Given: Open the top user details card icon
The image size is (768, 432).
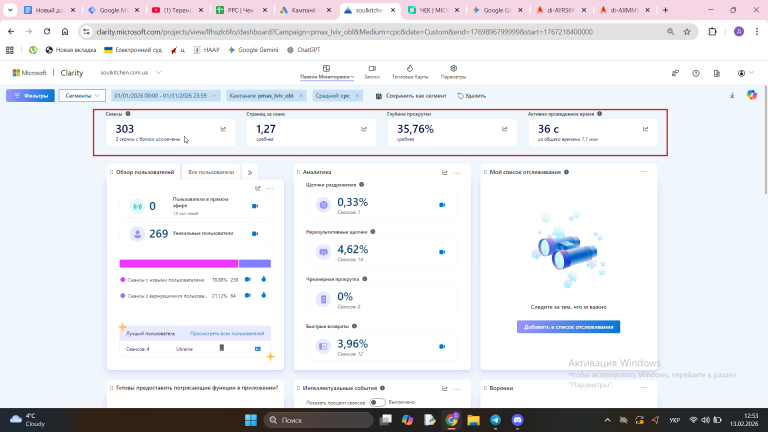Looking at the screenshot, I should point(258,349).
